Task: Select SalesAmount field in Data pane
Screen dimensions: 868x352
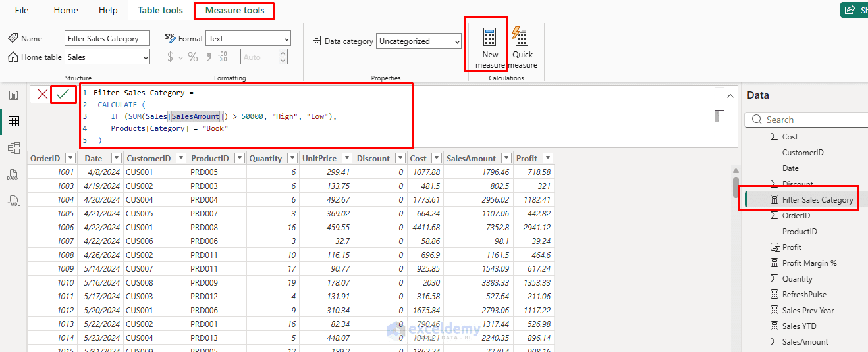Action: (x=805, y=342)
